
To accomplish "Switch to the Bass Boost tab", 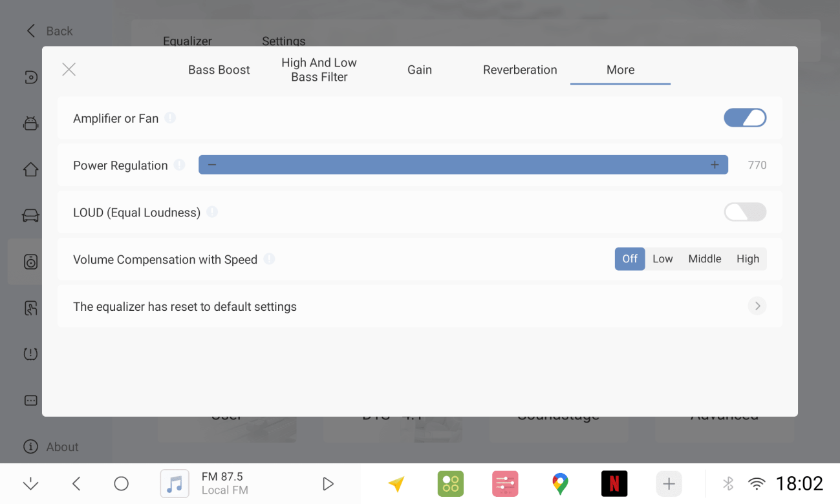I will coord(219,70).
